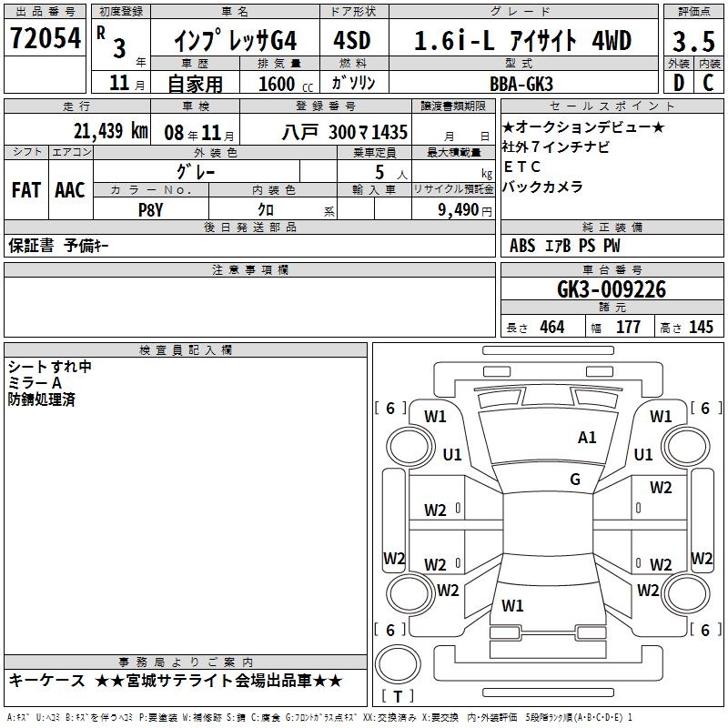This screenshot has height=728, width=728.
Task: Select the inspector note シートすれ中
Action: 50,367
